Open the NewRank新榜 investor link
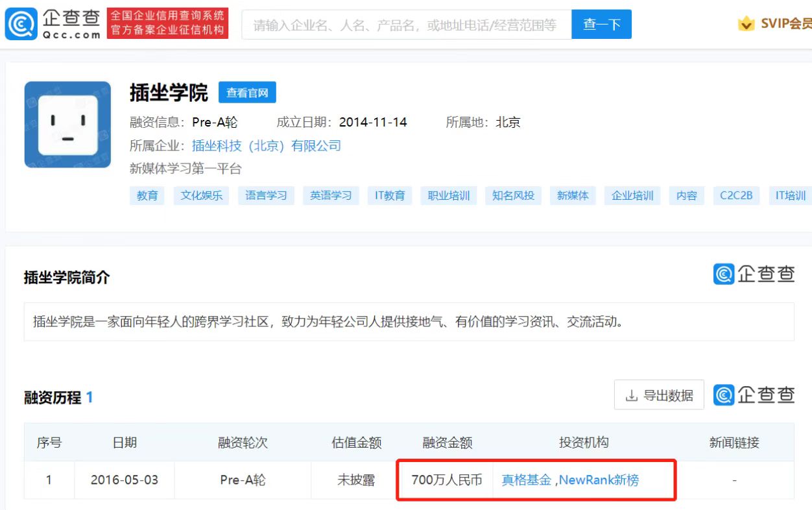 599,480
